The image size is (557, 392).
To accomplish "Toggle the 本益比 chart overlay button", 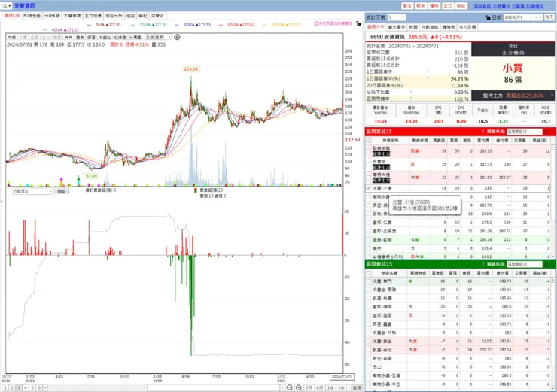I will pyautogui.click(x=105, y=37).
